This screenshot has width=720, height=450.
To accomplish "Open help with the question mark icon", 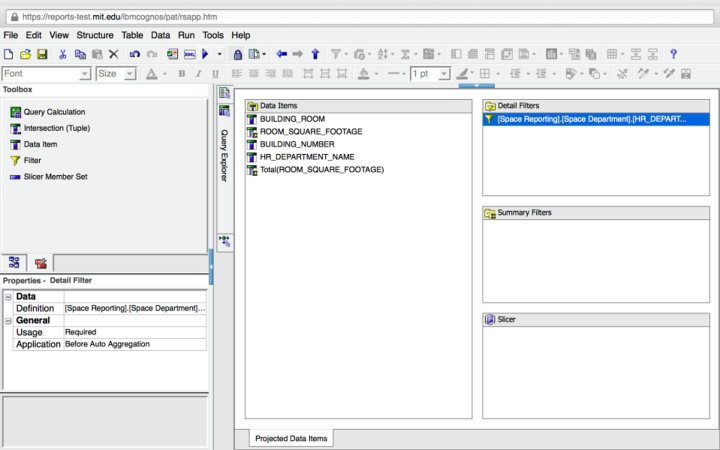I will [x=674, y=54].
